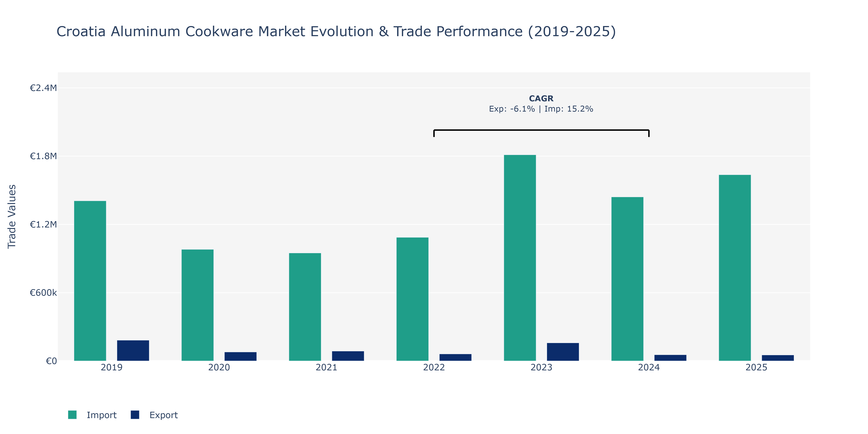Select the 2019 Export bar
Screen dimensions: 868x434
[x=133, y=350]
